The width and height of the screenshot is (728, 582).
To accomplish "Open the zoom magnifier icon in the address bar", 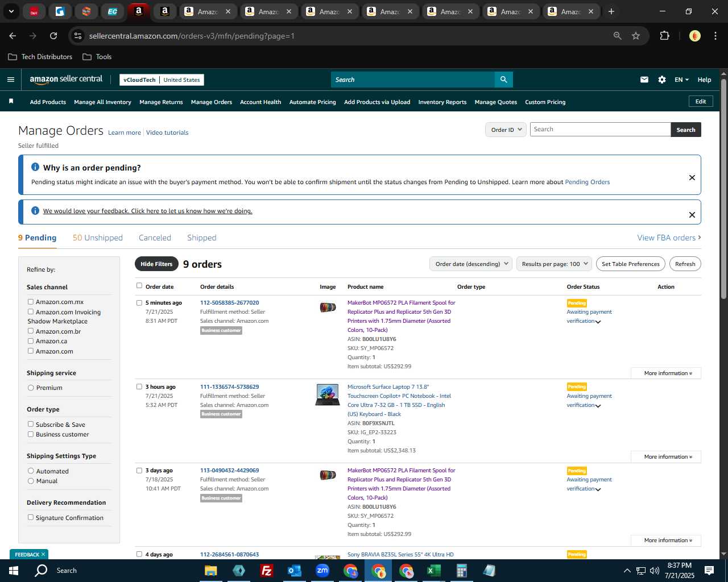I will pyautogui.click(x=618, y=36).
